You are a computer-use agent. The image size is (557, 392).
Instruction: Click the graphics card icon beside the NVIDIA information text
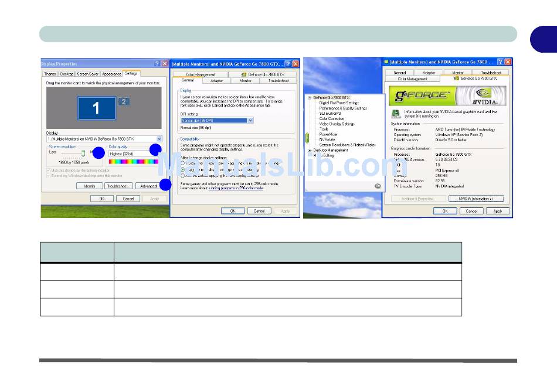point(396,114)
